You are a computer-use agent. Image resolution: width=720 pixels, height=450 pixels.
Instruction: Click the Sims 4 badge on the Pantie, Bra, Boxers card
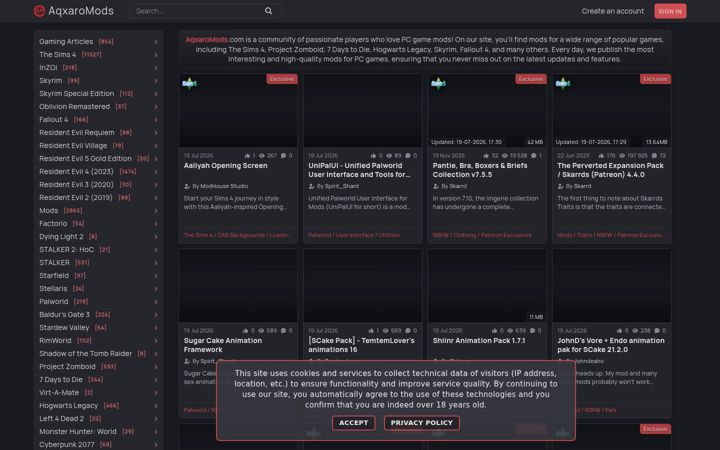438,83
